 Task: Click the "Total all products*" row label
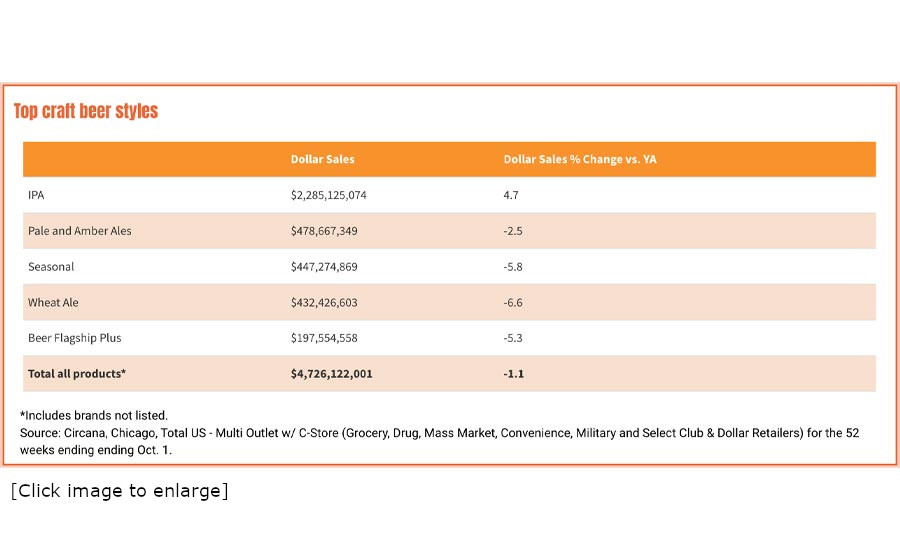77,374
